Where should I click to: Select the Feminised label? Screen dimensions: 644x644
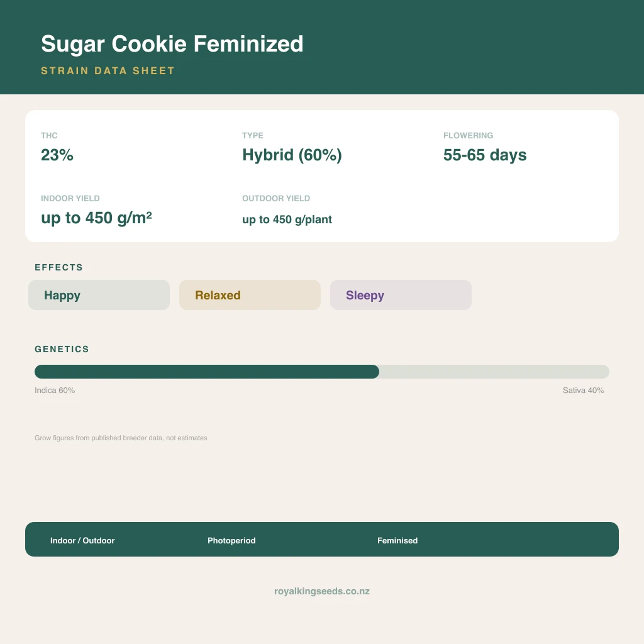point(397,540)
